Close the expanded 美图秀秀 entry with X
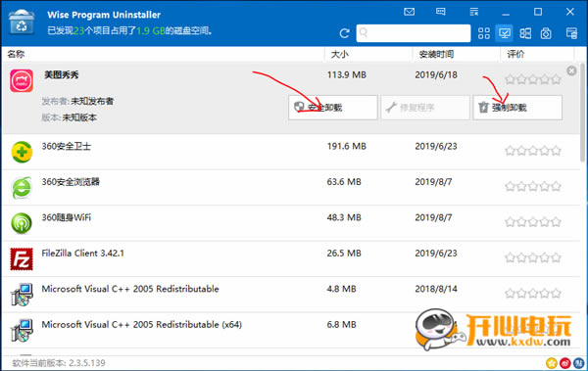 point(571,70)
